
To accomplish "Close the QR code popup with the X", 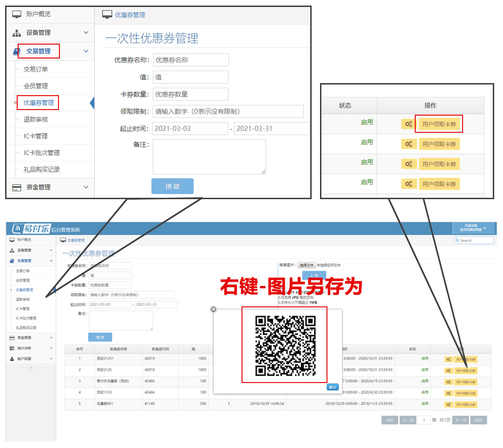I will click(x=213, y=310).
